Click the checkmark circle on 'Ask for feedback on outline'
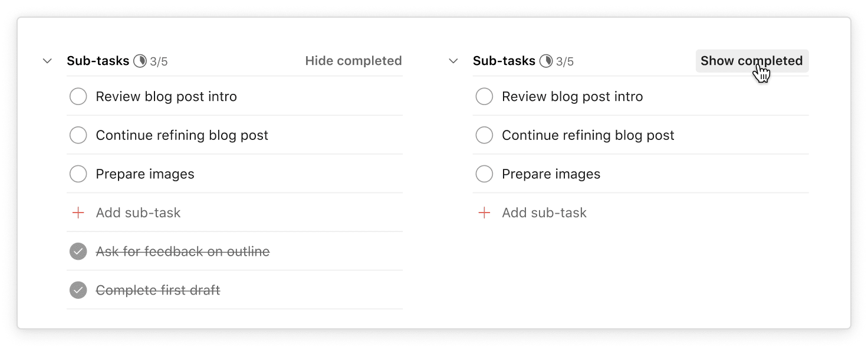The image size is (868, 346). click(78, 251)
